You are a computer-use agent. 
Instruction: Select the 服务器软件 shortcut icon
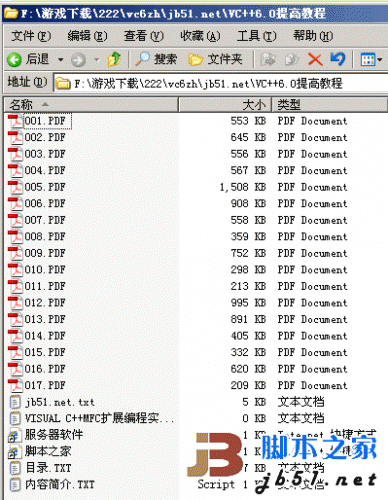click(15, 435)
